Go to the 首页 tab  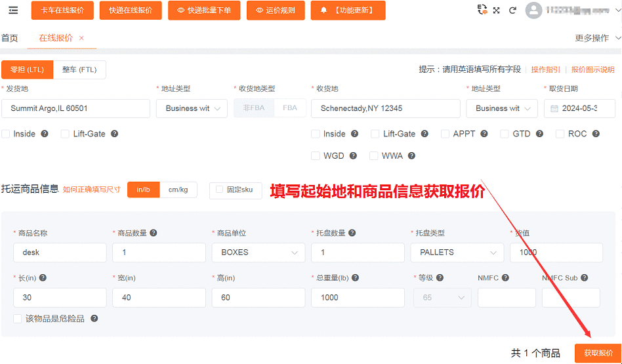click(10, 38)
